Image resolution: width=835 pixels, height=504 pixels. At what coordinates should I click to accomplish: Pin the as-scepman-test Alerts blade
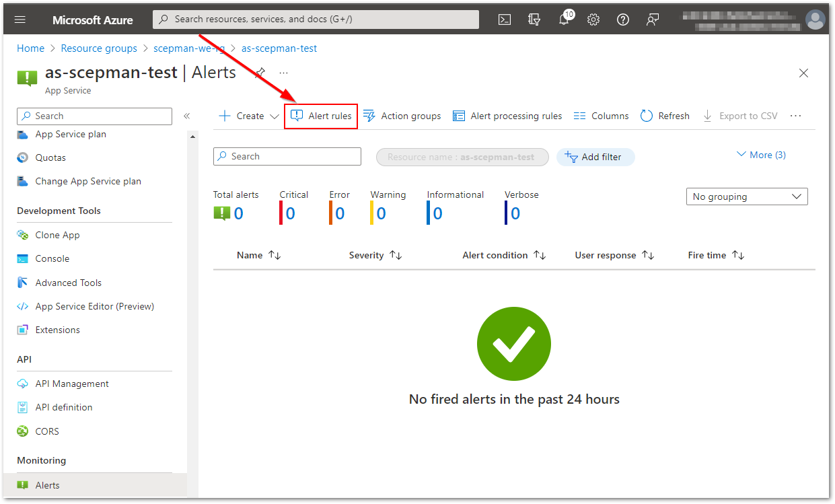point(260,73)
